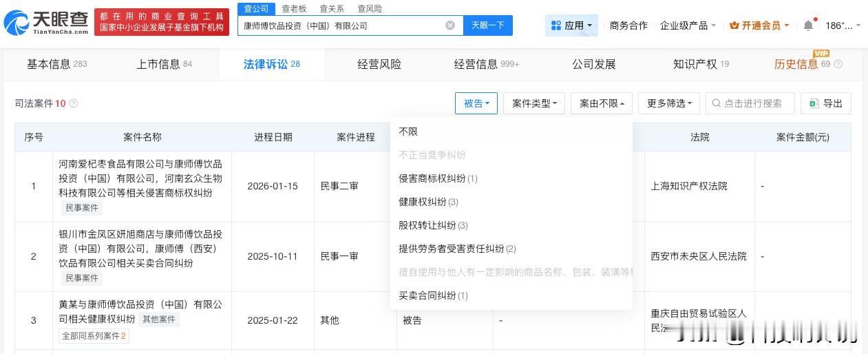Click the 点击进行搜索 case search field
This screenshot has height=354, width=868.
coord(750,103)
